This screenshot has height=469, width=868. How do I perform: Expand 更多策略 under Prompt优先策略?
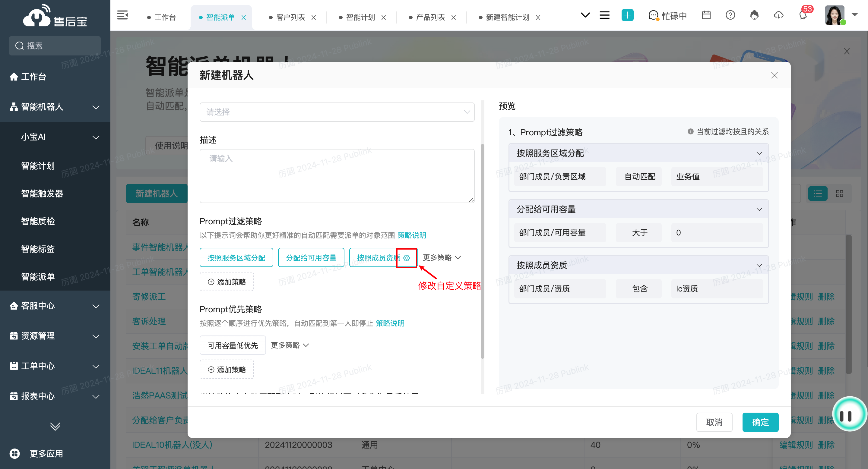pyautogui.click(x=290, y=345)
